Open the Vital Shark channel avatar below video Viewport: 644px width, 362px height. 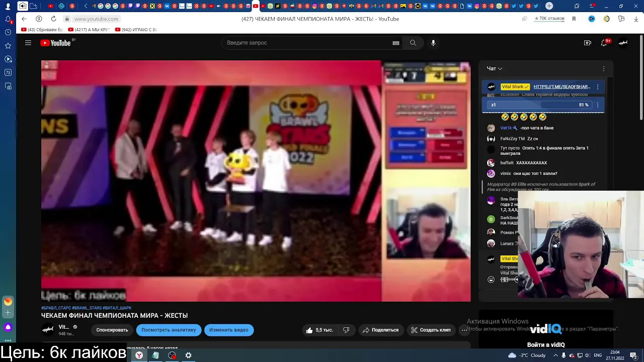click(x=48, y=330)
